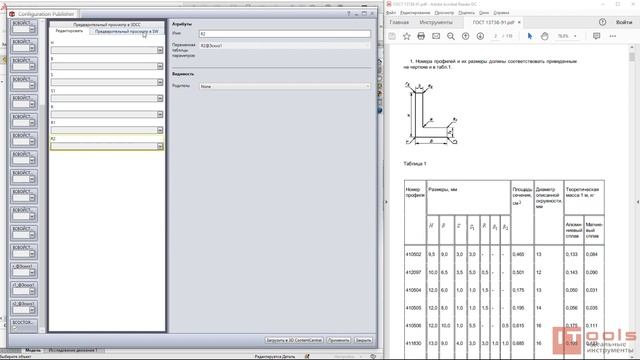Click the Закрыть button
Viewport: 640px width, 360px height.
pyautogui.click(x=363, y=340)
